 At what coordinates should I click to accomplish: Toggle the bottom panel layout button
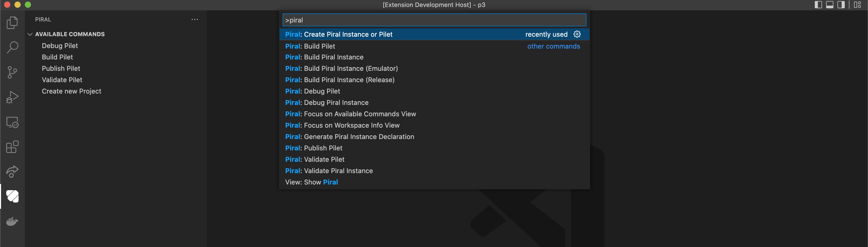tap(830, 5)
